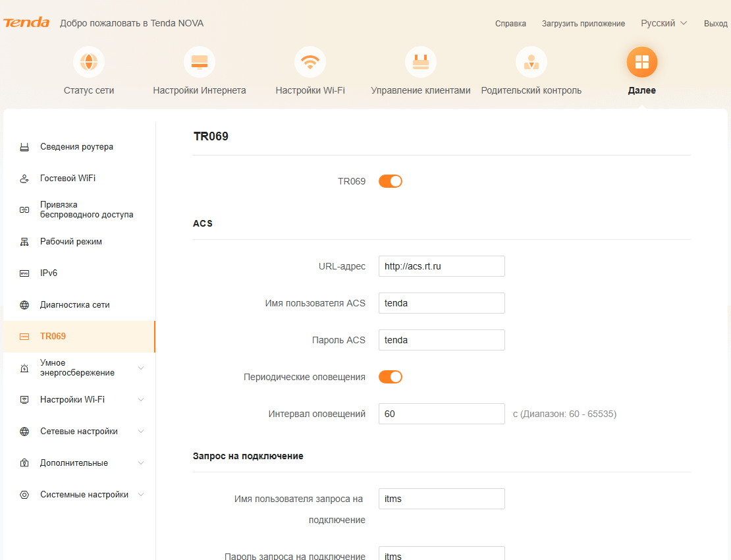Open Диагностика сети menu item
This screenshot has height=560, width=731.
79,305
